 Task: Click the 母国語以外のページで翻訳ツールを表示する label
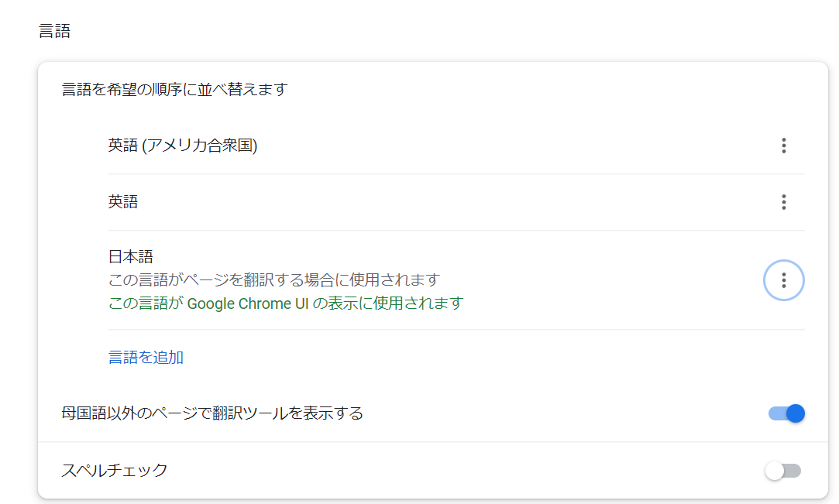[x=211, y=413]
